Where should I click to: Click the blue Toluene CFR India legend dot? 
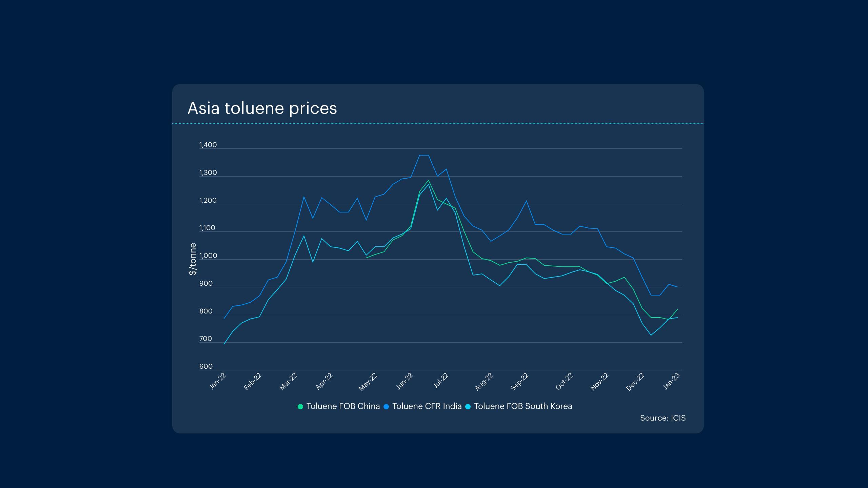(386, 407)
